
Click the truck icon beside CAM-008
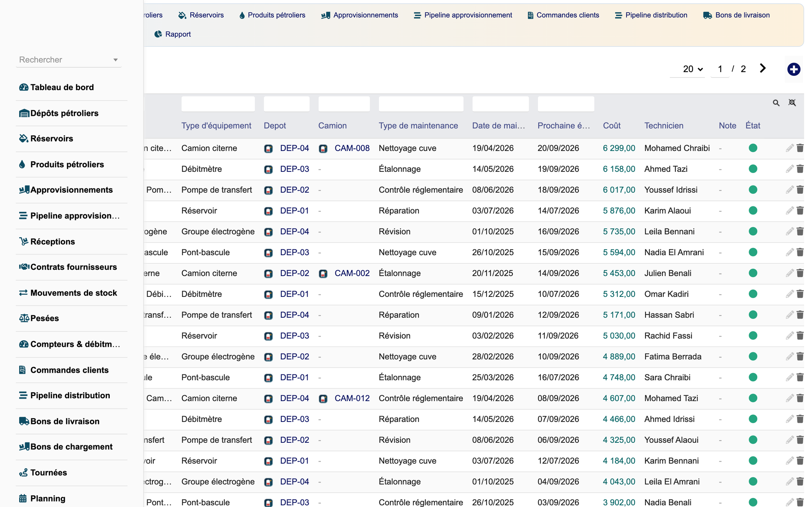pyautogui.click(x=323, y=148)
